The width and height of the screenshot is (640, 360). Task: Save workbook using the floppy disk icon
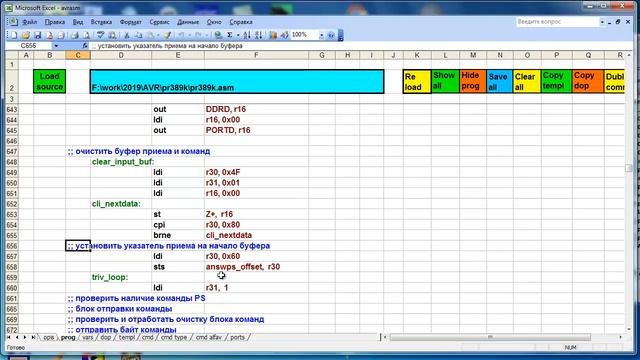[x=38, y=36]
